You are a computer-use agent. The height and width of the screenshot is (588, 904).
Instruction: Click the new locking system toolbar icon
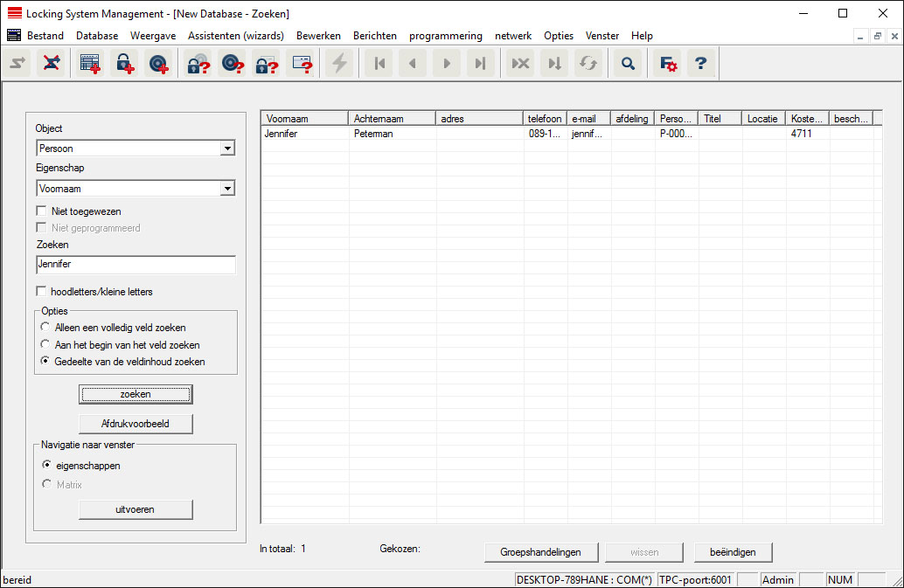(x=90, y=64)
